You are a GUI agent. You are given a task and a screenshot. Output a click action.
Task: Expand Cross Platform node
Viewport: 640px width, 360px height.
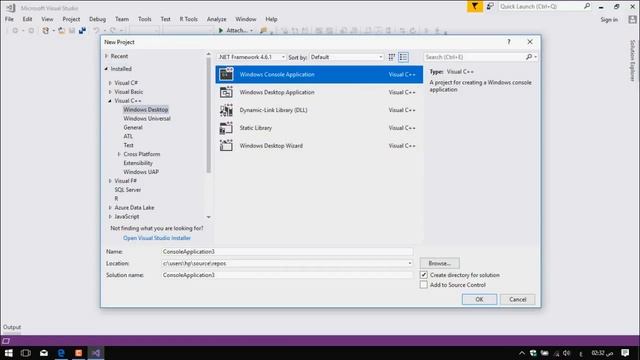pos(119,154)
